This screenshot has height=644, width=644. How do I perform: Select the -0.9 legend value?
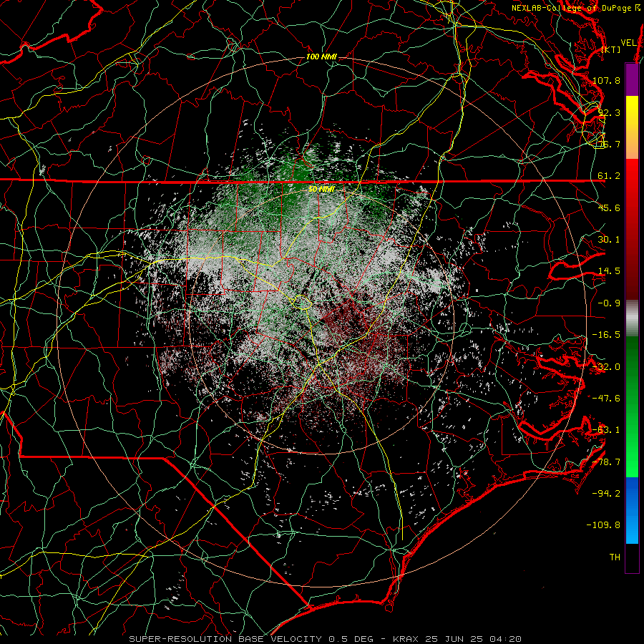pos(609,303)
